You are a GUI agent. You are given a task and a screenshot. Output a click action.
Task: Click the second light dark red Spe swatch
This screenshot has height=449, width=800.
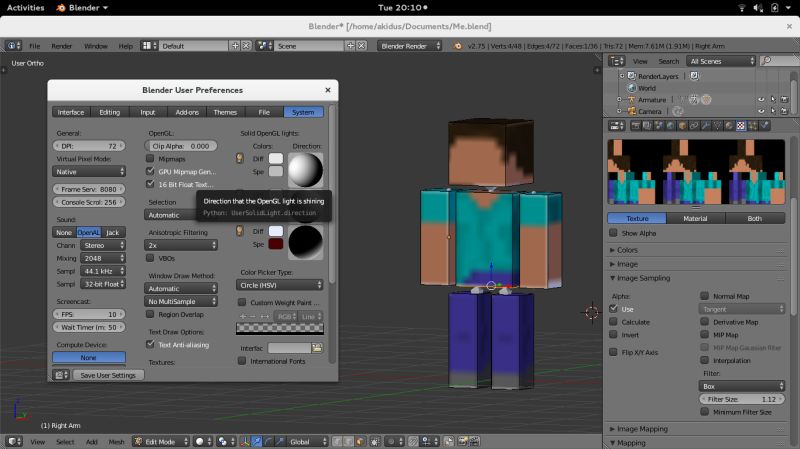[276, 244]
